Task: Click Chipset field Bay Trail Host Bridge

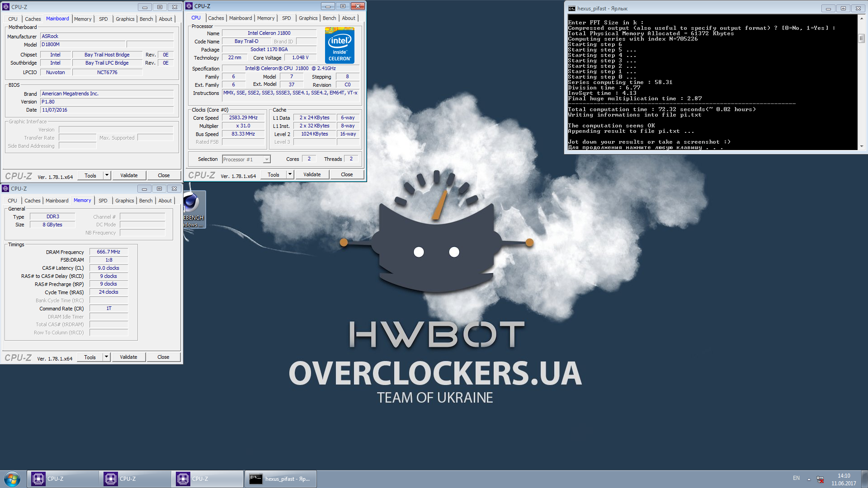Action: tap(107, 55)
